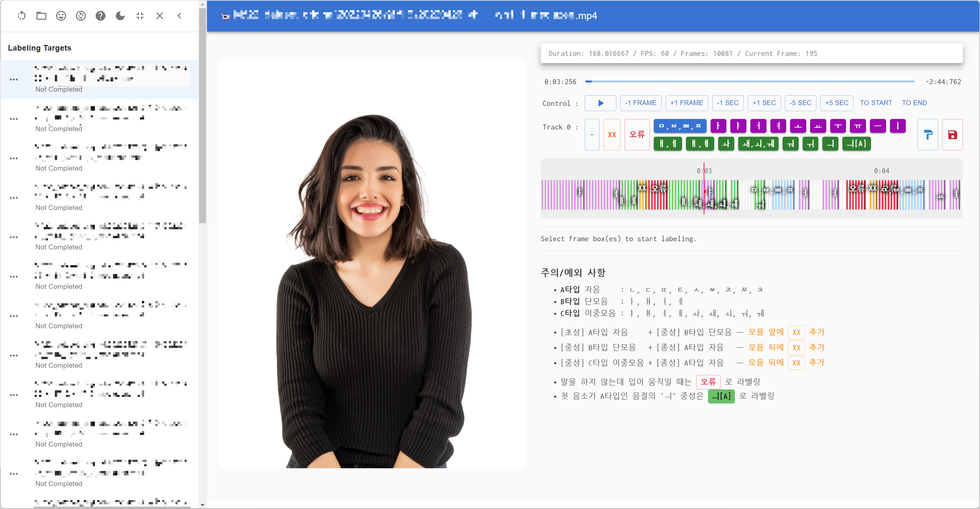Open the folder icon in sidebar toolbar
Viewport: 980px width, 509px height.
click(41, 15)
